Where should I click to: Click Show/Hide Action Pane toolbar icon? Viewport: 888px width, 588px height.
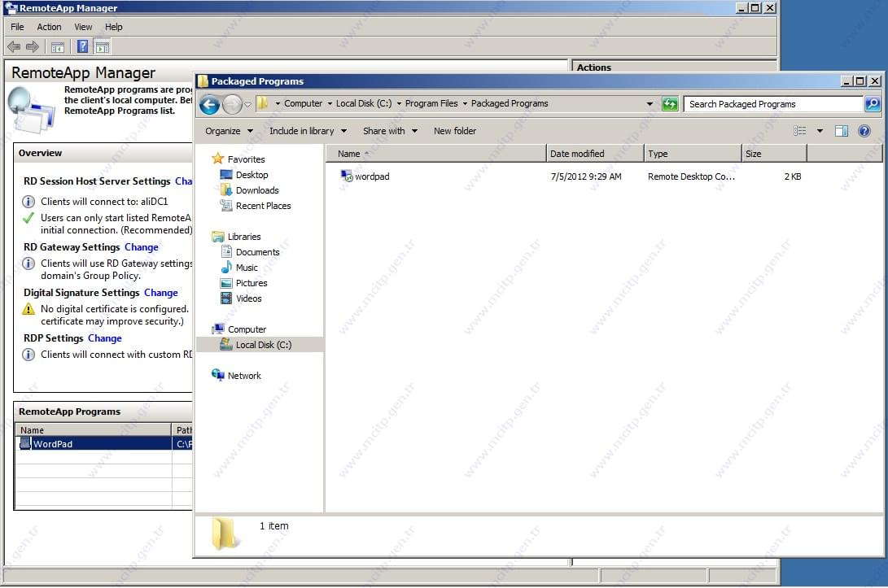102,47
